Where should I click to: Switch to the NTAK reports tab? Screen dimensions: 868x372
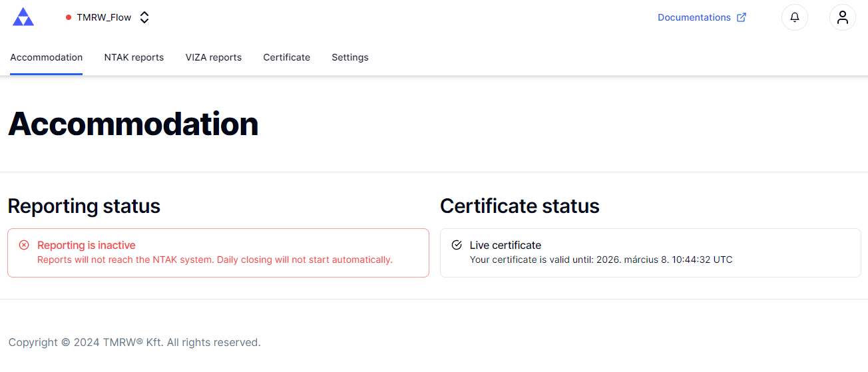pyautogui.click(x=134, y=57)
